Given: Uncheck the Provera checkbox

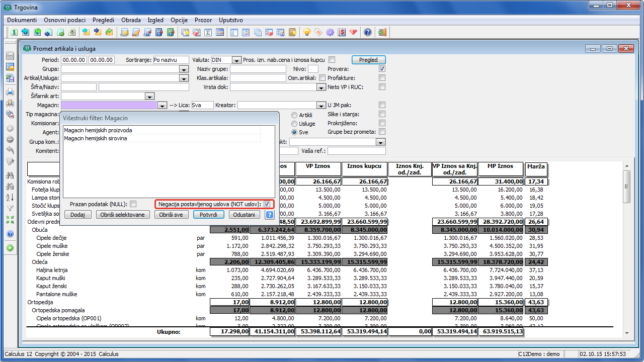Looking at the screenshot, I should (382, 69).
